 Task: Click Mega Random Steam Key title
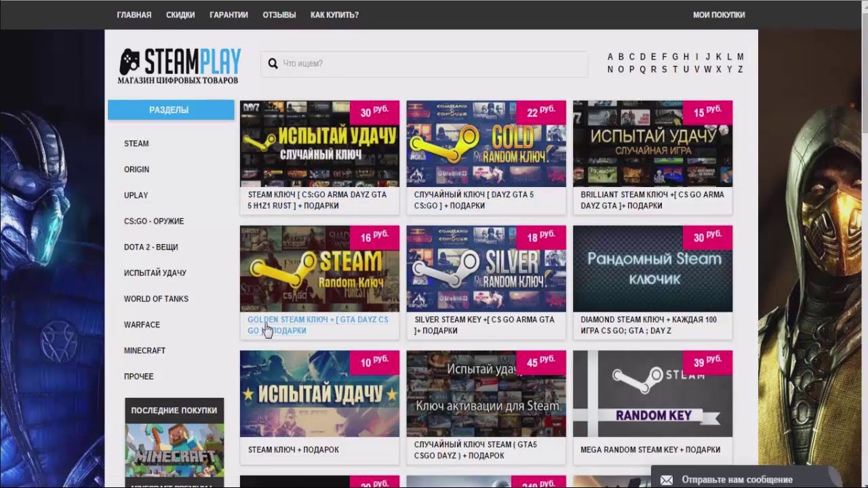(650, 450)
